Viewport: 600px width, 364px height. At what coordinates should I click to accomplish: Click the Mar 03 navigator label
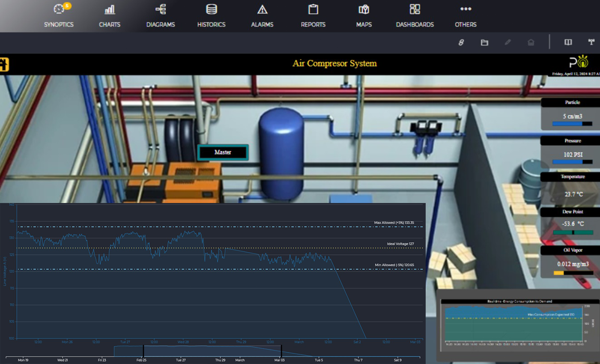tap(279, 360)
